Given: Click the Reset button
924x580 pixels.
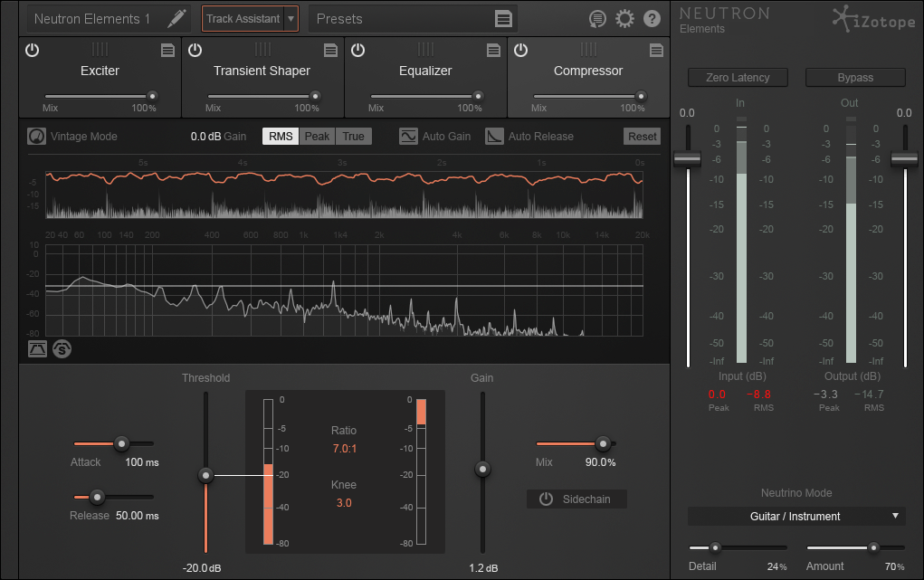Looking at the screenshot, I should [643, 137].
